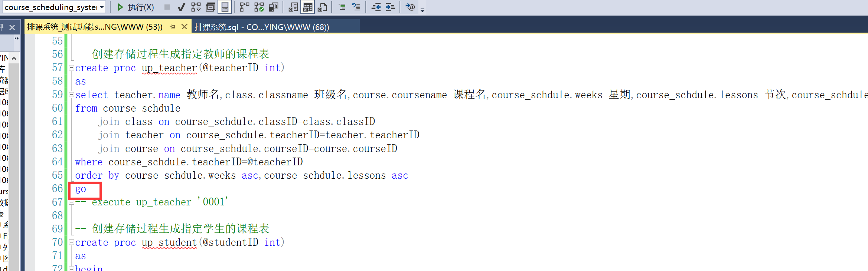Uncomment the selected lines
The height and width of the screenshot is (271, 868).
coord(356,7)
